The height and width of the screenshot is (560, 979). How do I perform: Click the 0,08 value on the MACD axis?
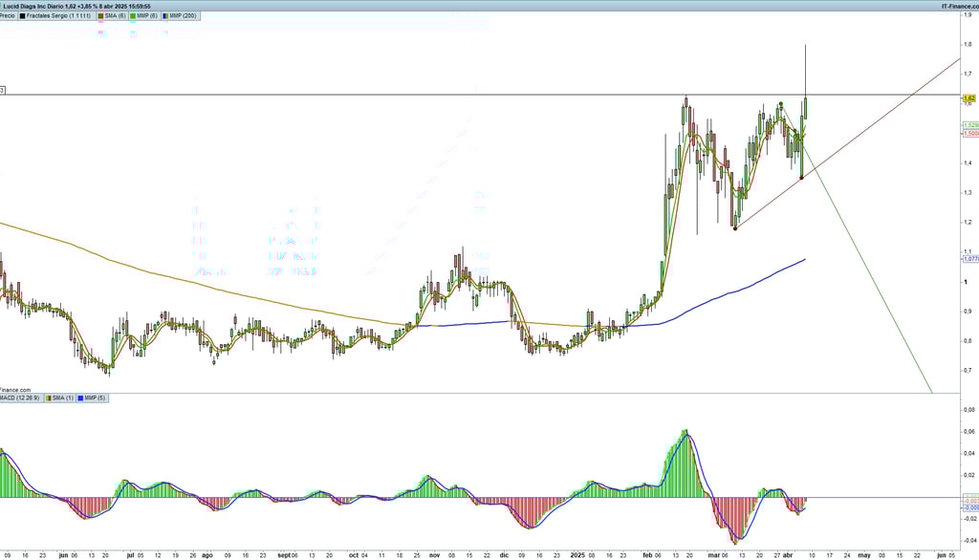tap(969, 410)
